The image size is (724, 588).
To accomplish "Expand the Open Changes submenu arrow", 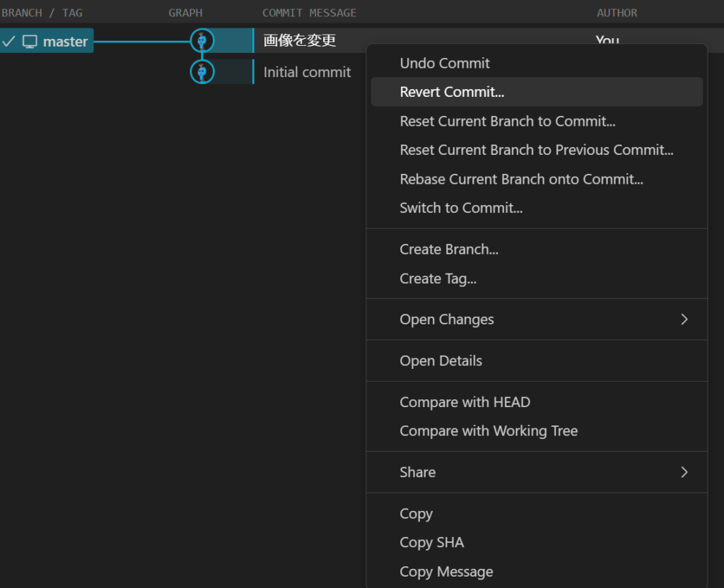I will 684,319.
